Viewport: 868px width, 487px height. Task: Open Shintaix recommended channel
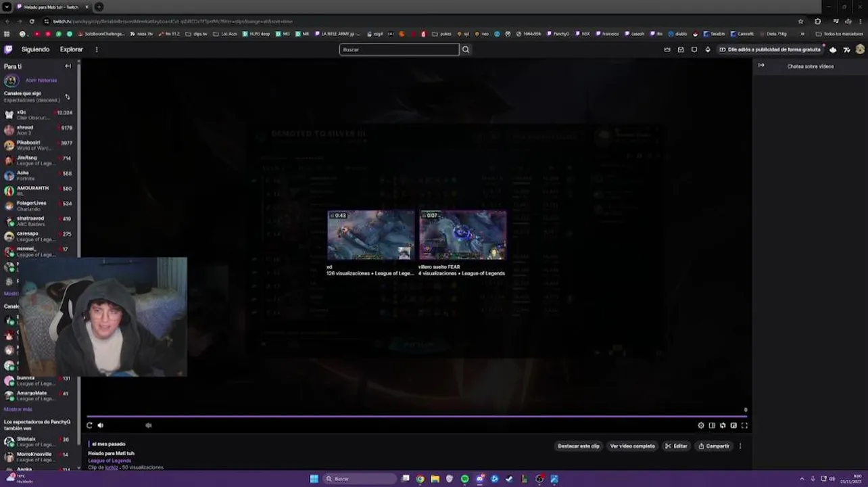tap(39, 442)
